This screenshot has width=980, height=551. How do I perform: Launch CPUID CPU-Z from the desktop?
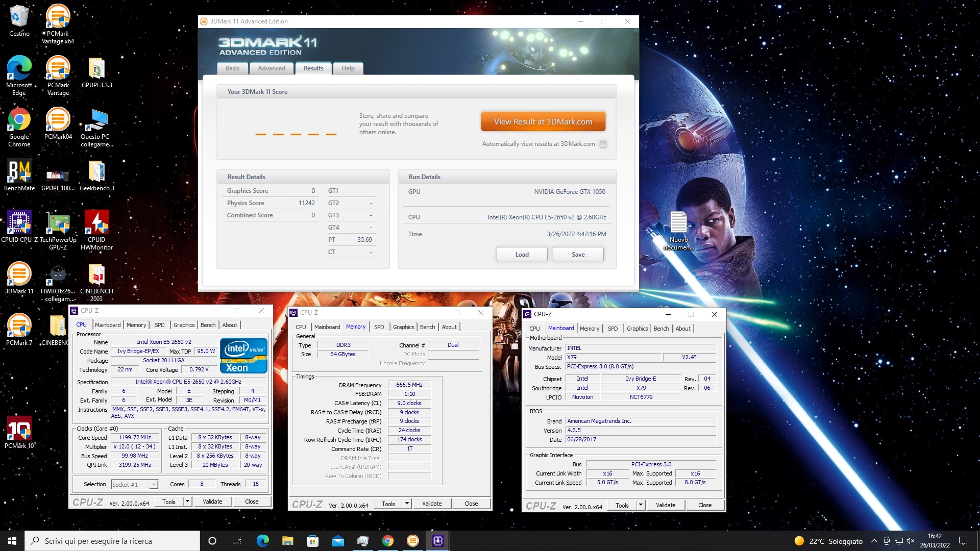[x=19, y=227]
